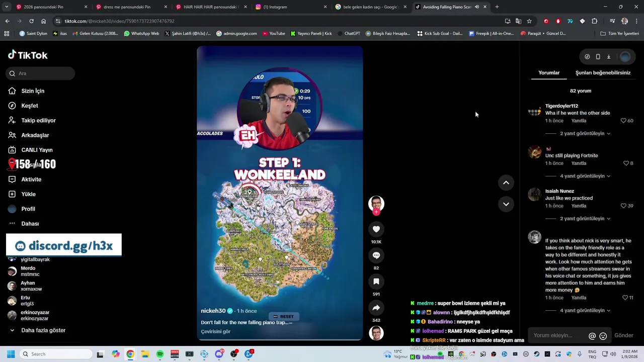Like Isaiah Nunez's comment
Viewport: 644px width, 362px height.
click(x=623, y=206)
